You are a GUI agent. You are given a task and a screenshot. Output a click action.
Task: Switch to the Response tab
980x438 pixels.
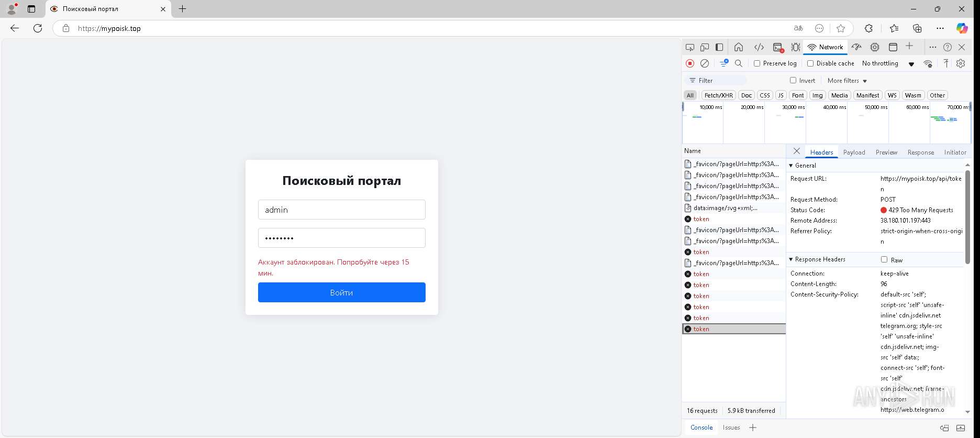click(x=920, y=152)
